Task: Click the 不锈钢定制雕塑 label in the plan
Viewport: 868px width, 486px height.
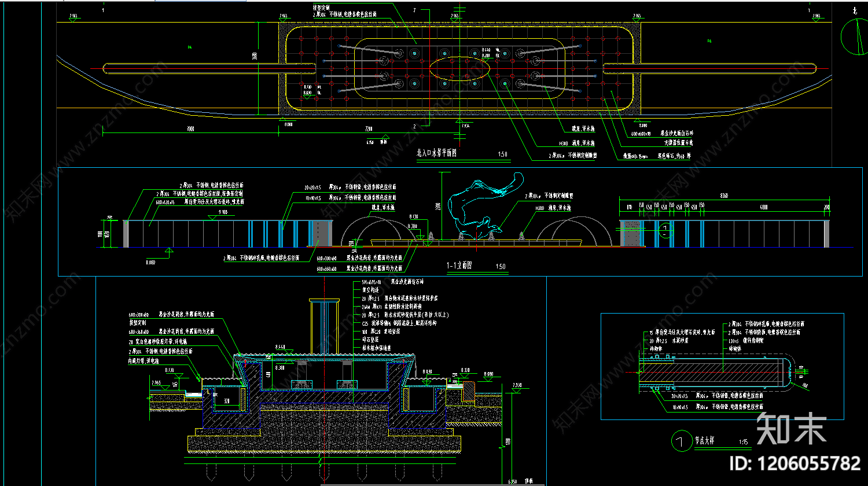Action: pyautogui.click(x=574, y=155)
